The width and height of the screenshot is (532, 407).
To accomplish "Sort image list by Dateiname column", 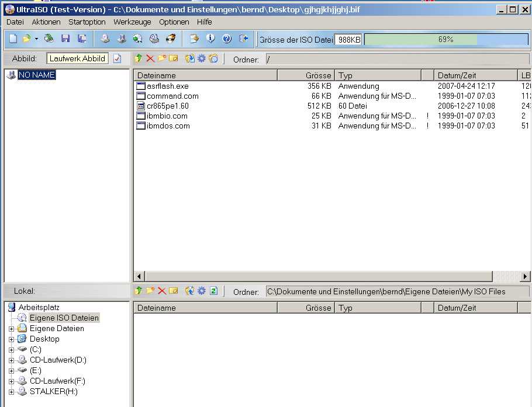I will pos(206,75).
